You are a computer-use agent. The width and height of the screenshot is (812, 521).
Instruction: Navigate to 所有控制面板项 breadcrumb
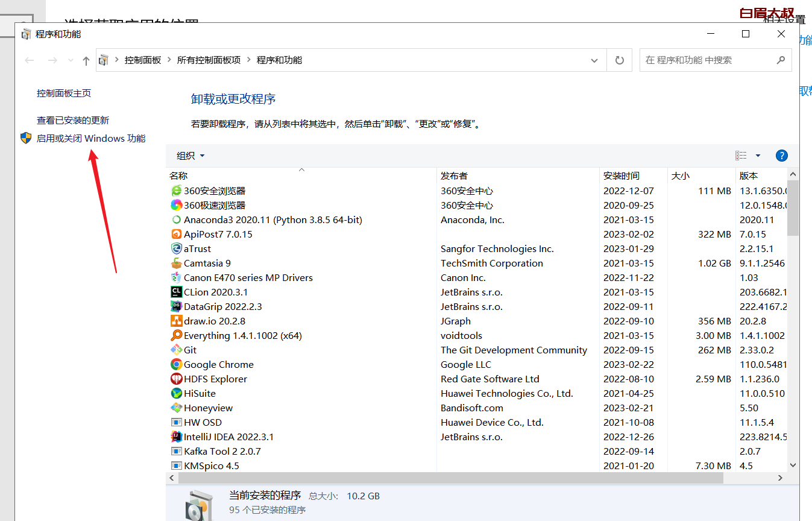tap(209, 60)
